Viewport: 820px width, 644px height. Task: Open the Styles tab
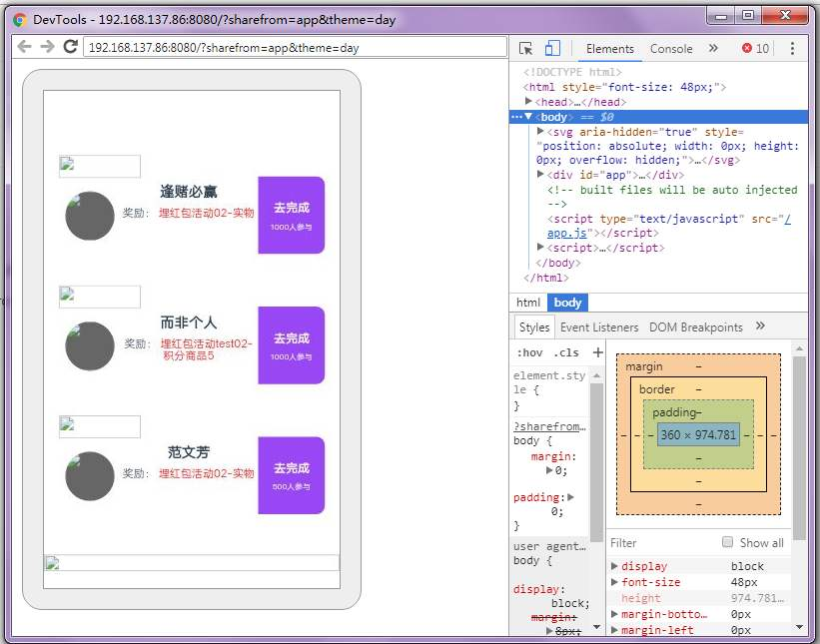pos(534,327)
